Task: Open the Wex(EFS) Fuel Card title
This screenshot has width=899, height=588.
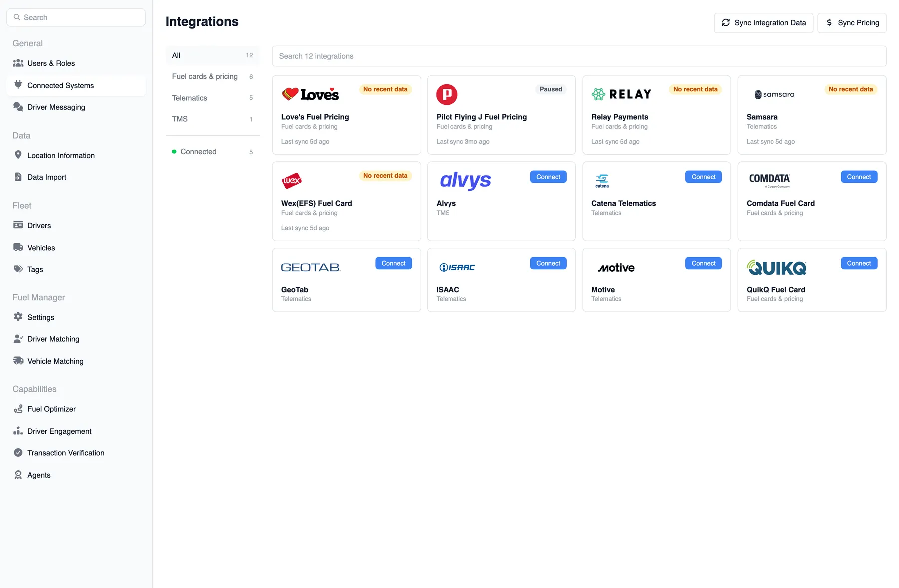Action: (317, 203)
